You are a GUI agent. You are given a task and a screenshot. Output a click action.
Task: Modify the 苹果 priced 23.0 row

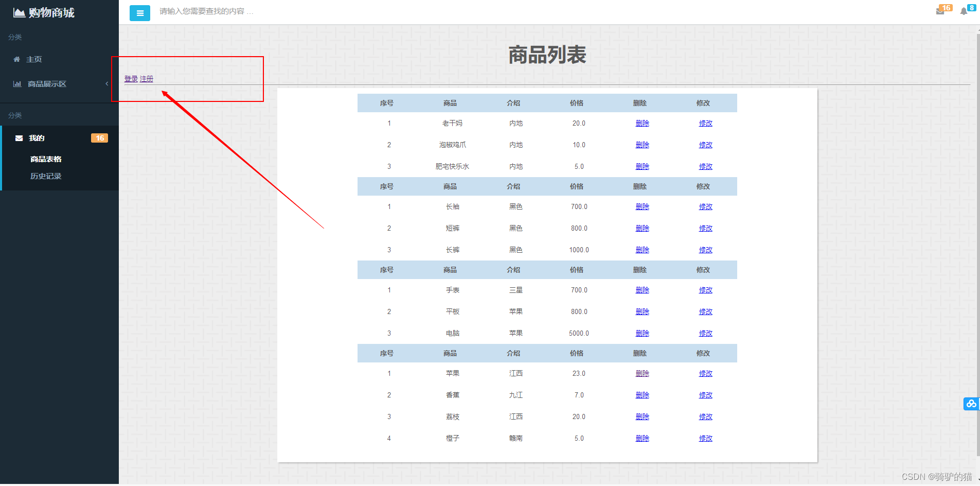click(705, 373)
